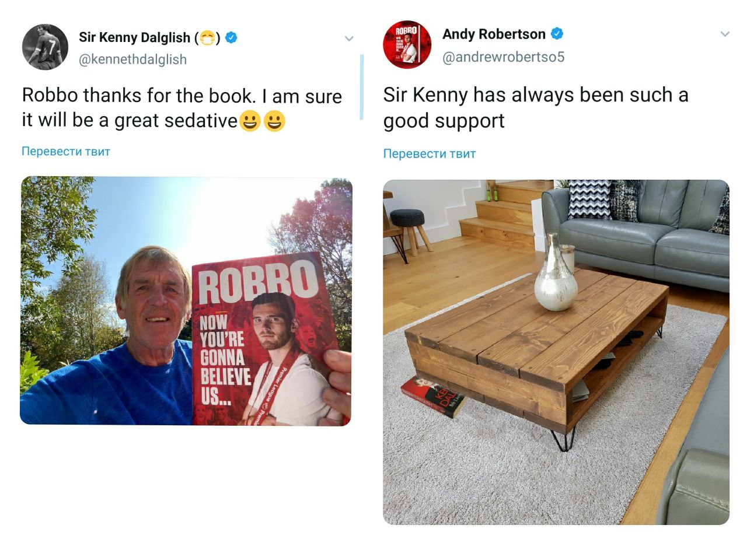Expand options chevron on Andy Robertson's tweet
747x560 pixels.
coord(725,34)
